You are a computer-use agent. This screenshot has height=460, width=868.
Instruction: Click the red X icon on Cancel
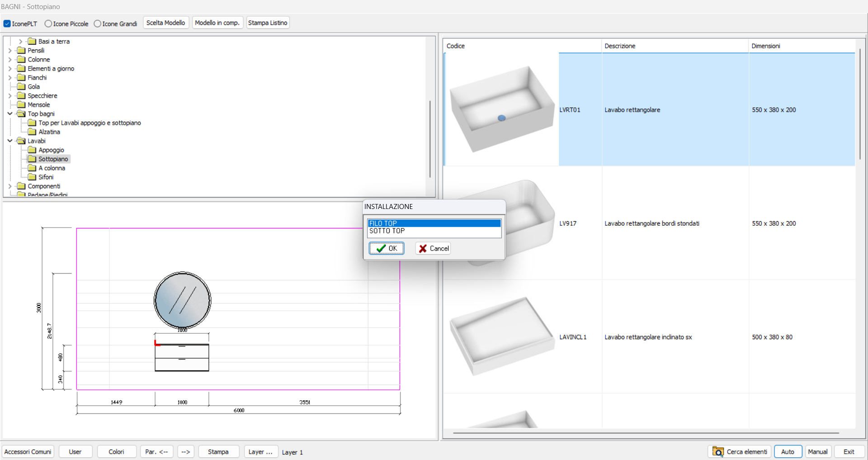coord(423,248)
